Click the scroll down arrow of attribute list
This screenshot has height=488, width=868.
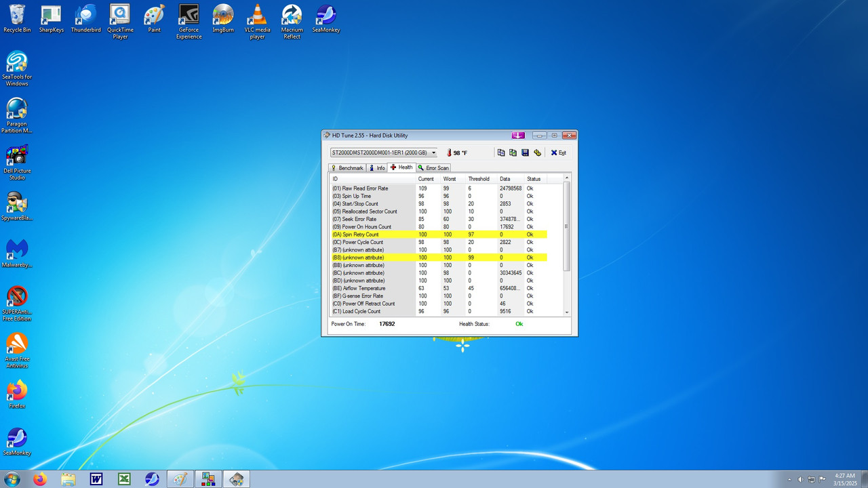[567, 312]
